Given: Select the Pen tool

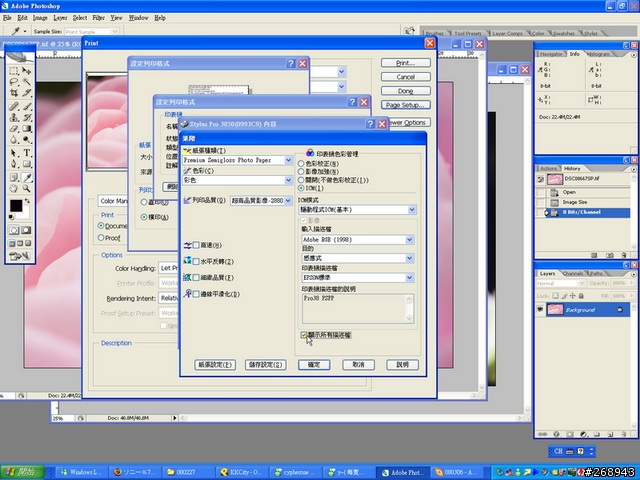Looking at the screenshot, I should [13, 164].
